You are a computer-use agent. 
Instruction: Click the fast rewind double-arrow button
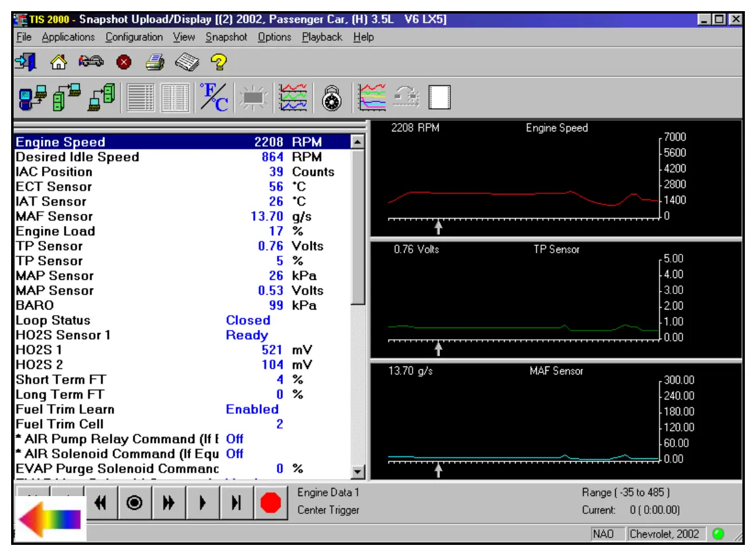pyautogui.click(x=99, y=503)
